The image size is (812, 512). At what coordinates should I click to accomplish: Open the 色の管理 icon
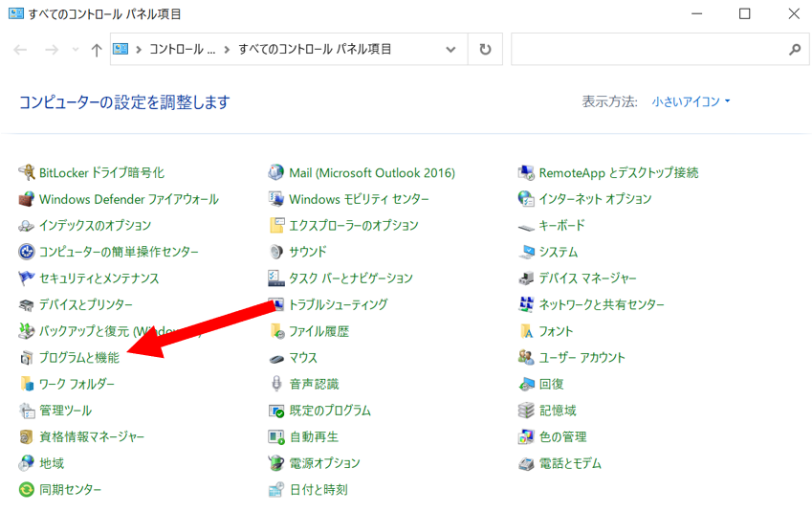coord(526,436)
